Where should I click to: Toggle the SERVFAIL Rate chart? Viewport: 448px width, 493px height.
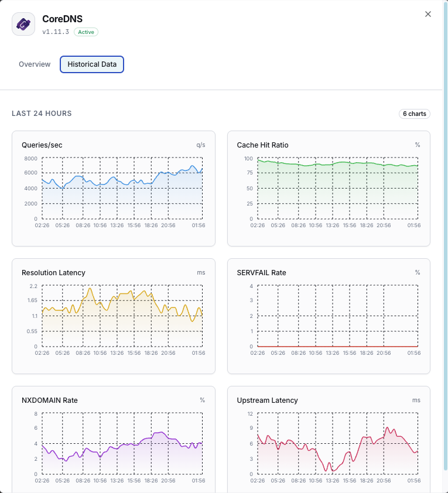tap(328, 316)
